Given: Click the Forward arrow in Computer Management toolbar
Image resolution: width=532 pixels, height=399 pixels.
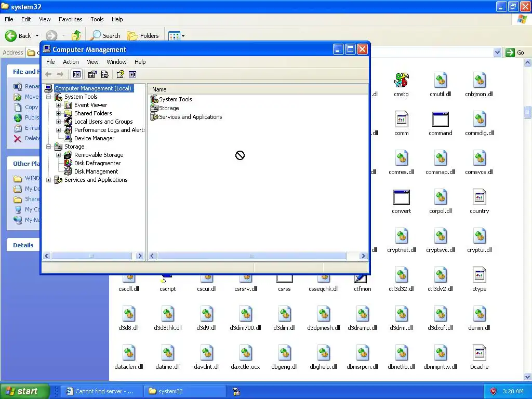Looking at the screenshot, I should (60, 74).
